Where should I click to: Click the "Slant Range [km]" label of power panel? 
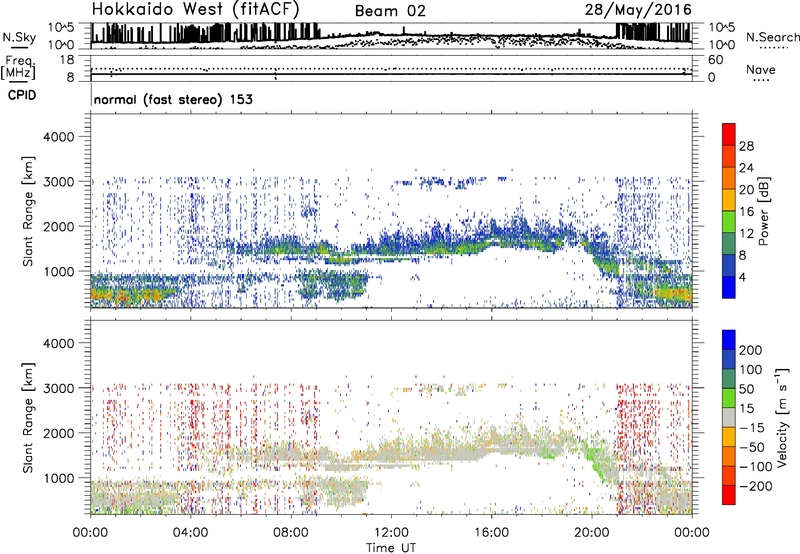(28, 211)
